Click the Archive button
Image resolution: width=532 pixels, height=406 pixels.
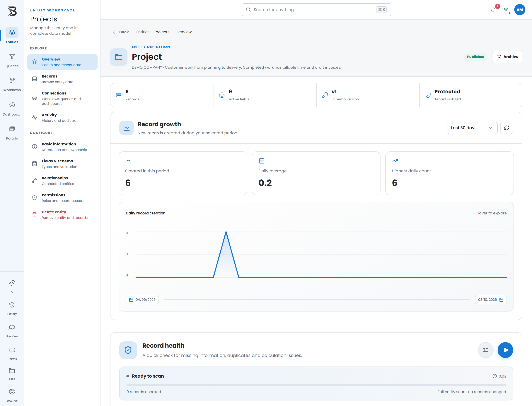pos(507,57)
